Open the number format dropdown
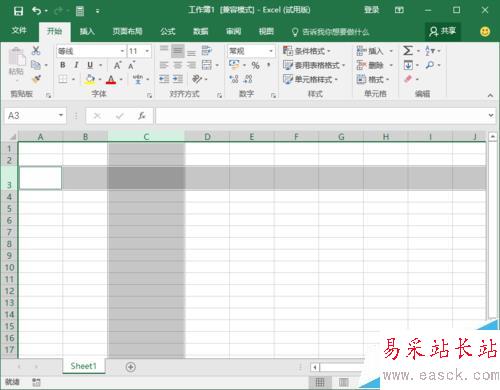The image size is (500, 390). pyautogui.click(x=271, y=51)
